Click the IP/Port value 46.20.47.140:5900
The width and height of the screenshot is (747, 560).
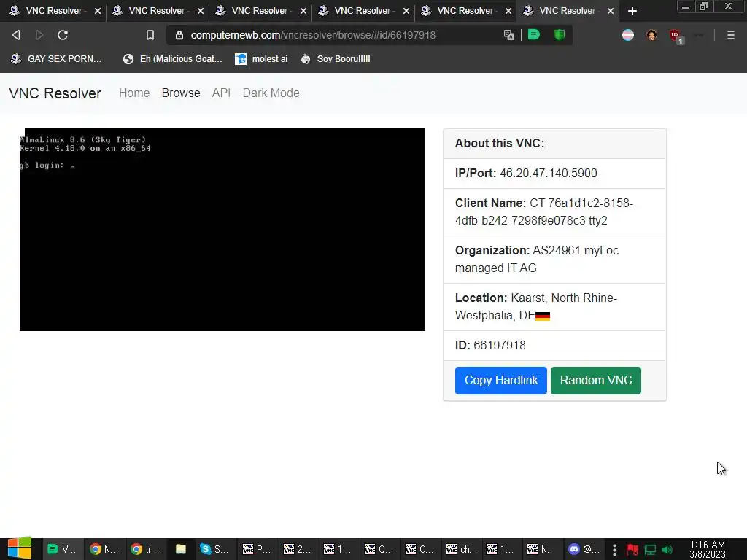point(549,173)
